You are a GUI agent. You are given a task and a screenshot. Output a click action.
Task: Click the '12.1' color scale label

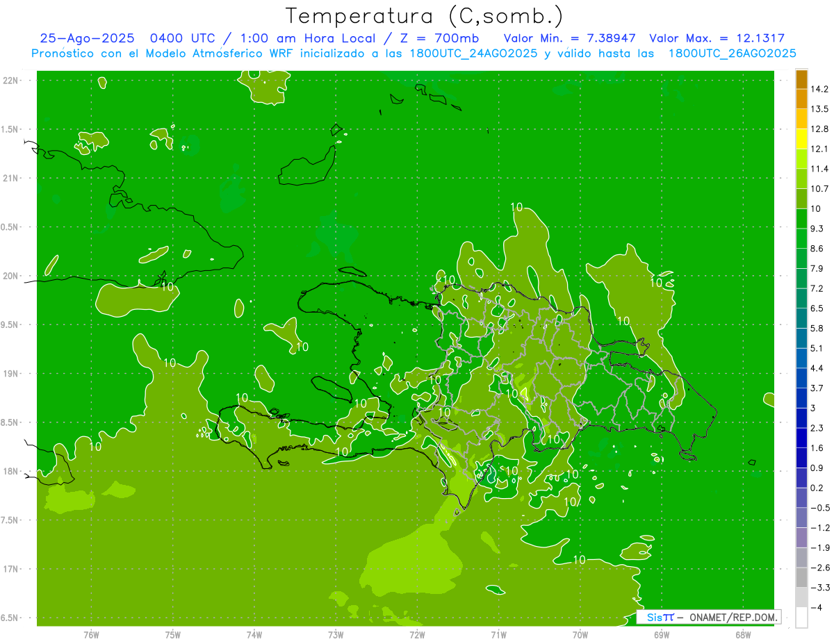(819, 149)
